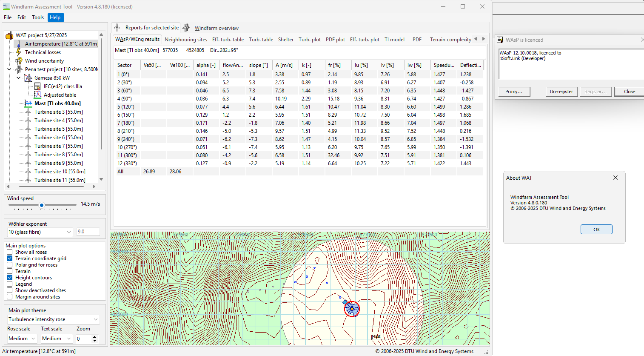Click the WAsP licence dialog title icon
The image size is (644, 356).
[x=500, y=40]
